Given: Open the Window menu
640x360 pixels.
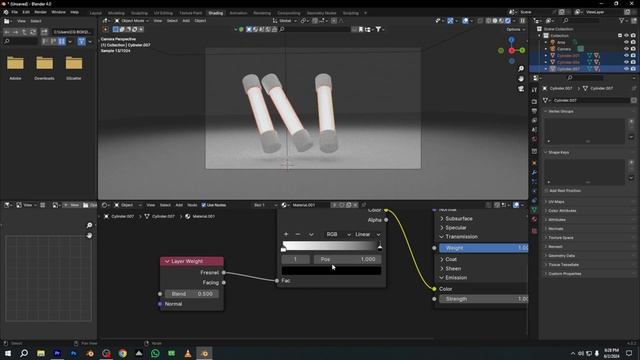Looking at the screenshot, I should tap(58, 12).
